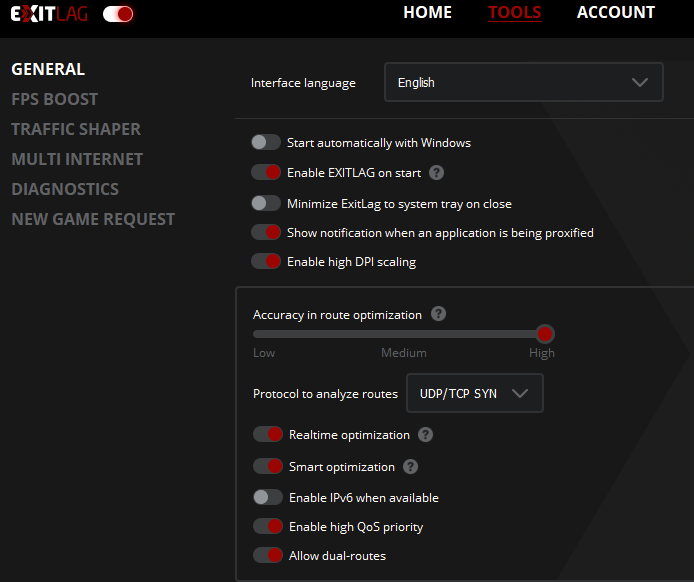Screen dimensions: 694x582
Task: Click the Interface language label
Action: pos(303,83)
